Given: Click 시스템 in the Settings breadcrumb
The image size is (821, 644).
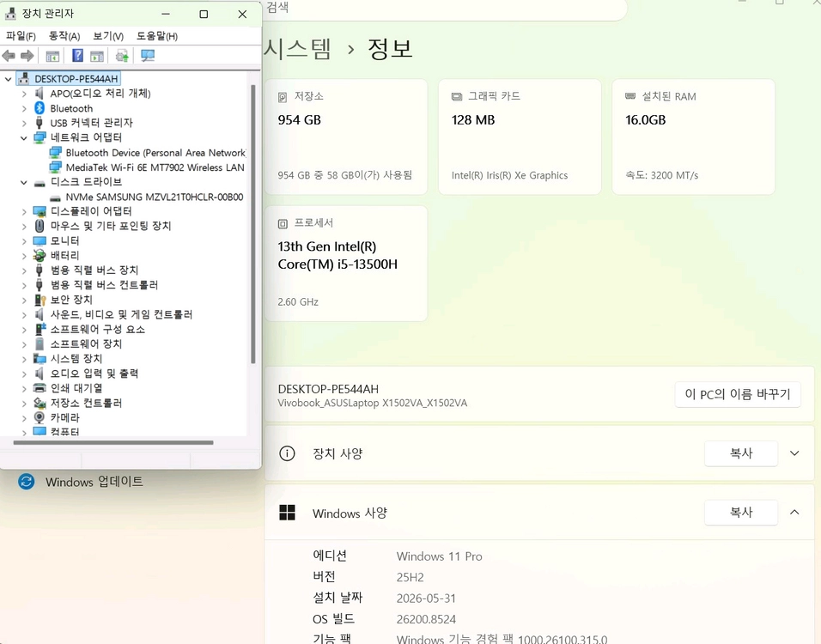Looking at the screenshot, I should (x=297, y=49).
